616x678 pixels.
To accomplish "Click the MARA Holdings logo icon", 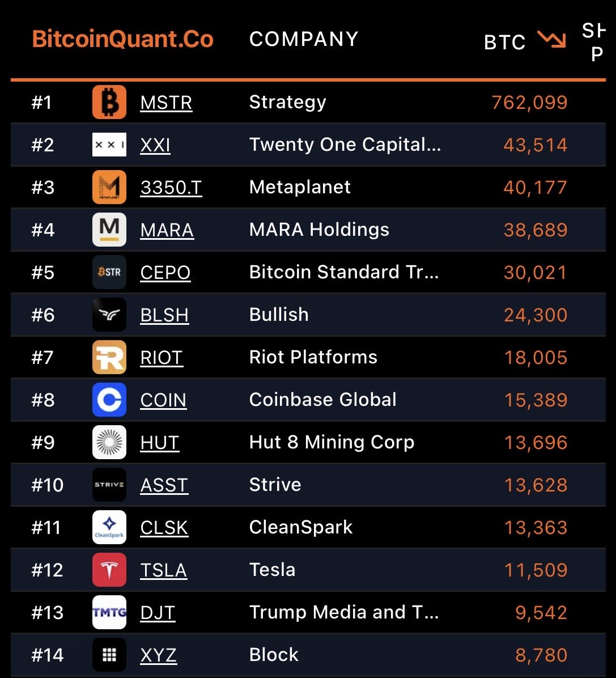I will (109, 230).
